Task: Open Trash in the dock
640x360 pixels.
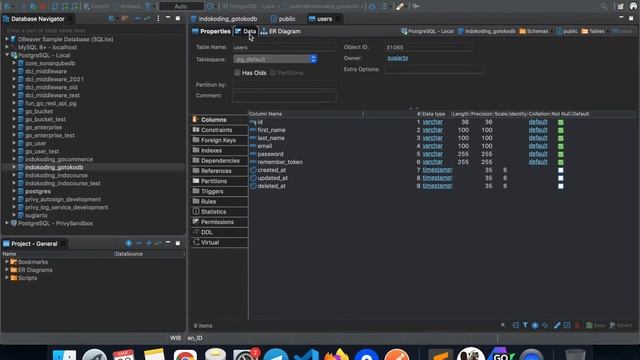Action: tap(576, 354)
